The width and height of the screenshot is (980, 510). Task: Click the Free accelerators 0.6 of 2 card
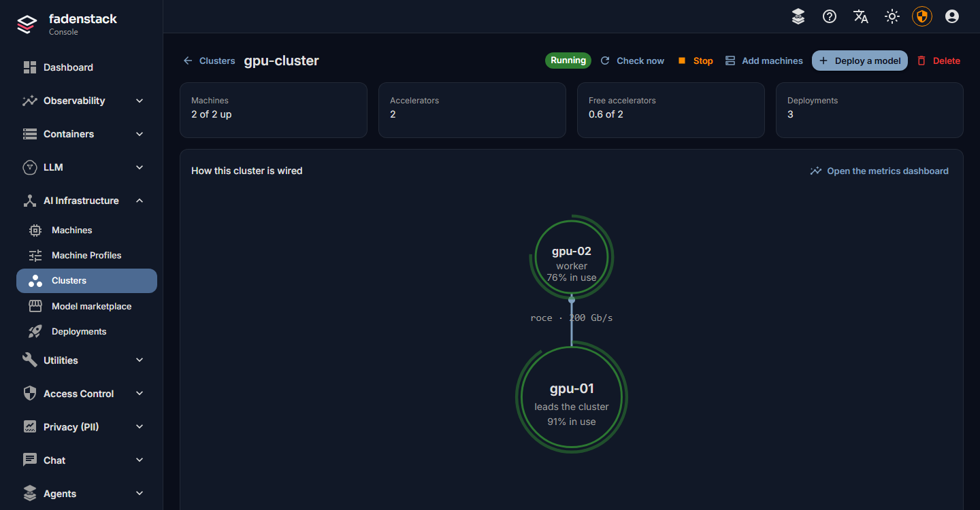[671, 110]
